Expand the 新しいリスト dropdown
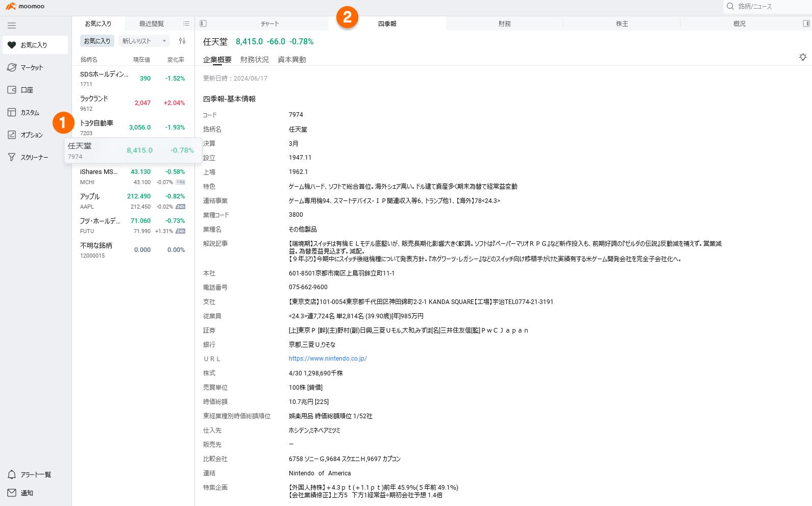The image size is (812, 506). [144, 41]
